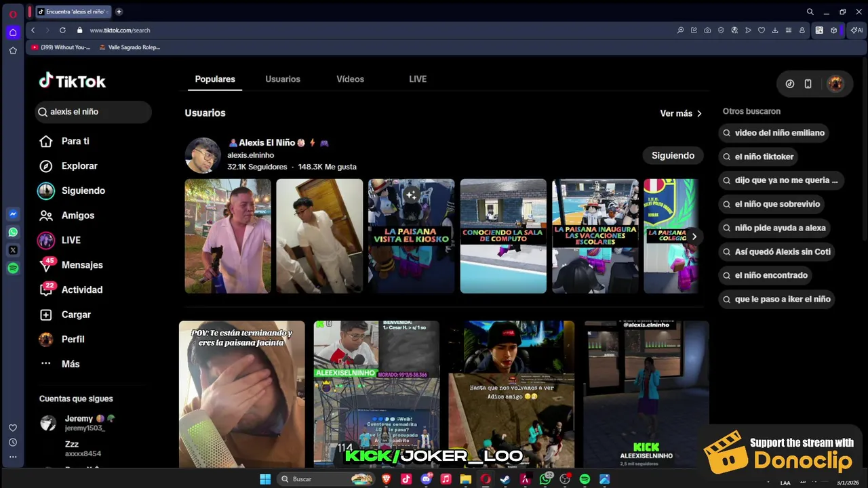
Task: Open the translate icon in address bar
Action: coord(734,30)
